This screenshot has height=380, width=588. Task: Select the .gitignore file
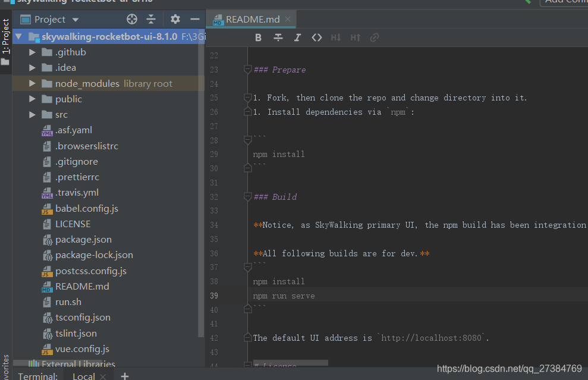(77, 162)
